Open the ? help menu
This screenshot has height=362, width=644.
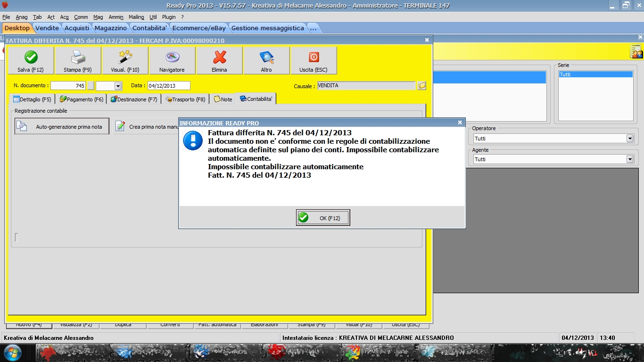coord(182,17)
